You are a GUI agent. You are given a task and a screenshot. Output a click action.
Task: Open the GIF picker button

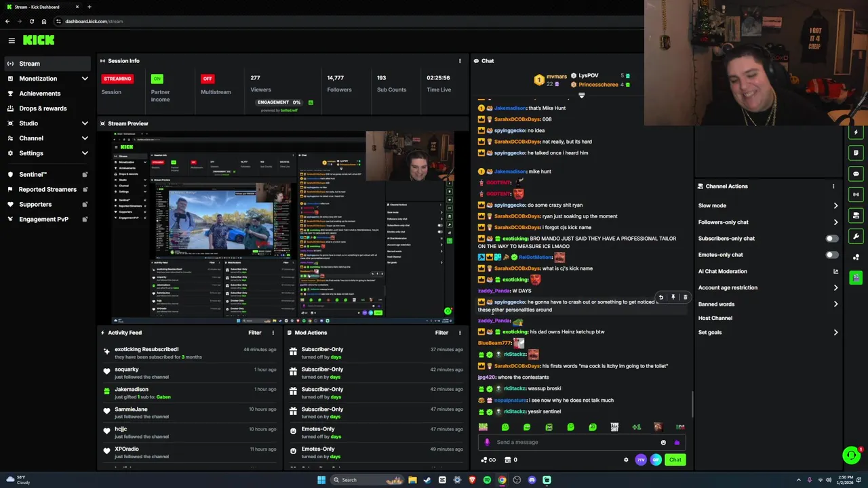[656, 460]
